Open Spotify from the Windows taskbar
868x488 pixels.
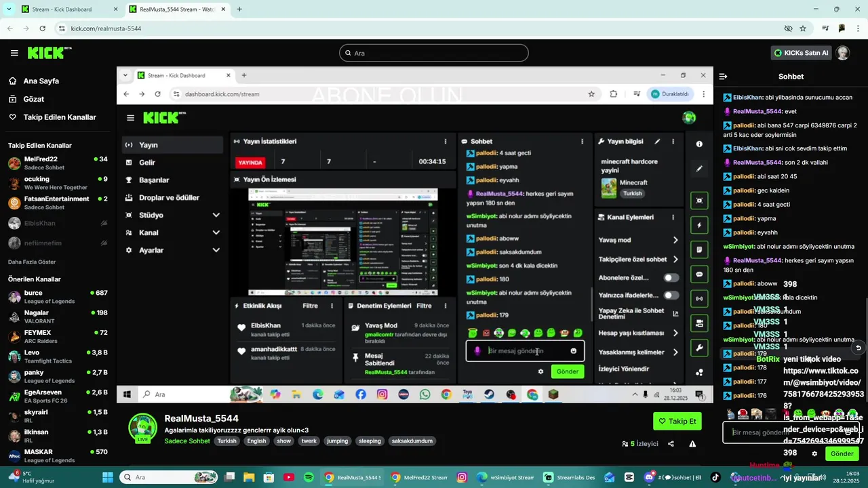tap(309, 477)
